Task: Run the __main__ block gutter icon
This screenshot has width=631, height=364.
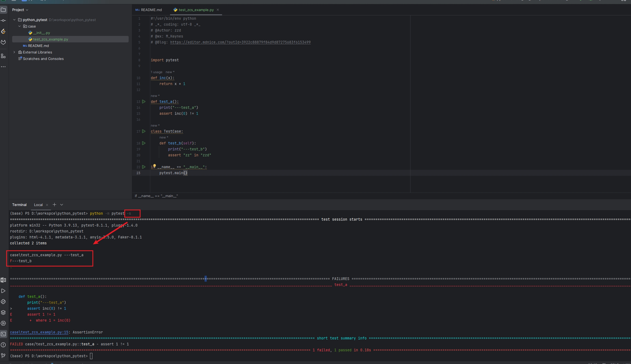Action: (x=144, y=167)
